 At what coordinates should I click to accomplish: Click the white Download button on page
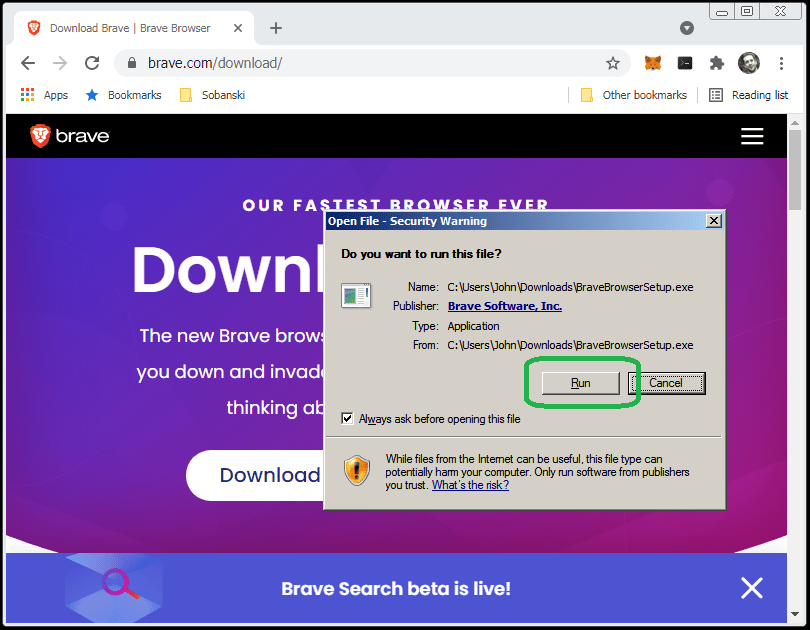click(x=256, y=475)
